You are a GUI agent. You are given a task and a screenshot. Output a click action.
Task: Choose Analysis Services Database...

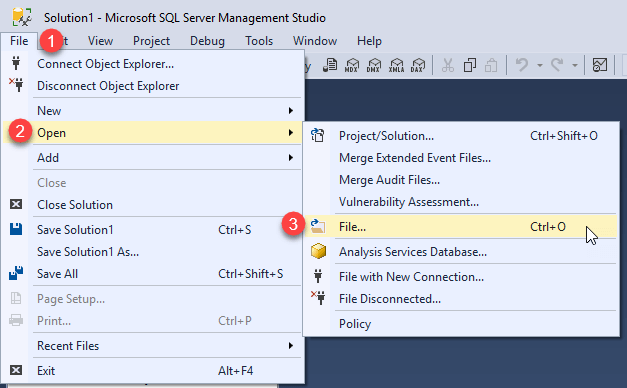pos(461,252)
